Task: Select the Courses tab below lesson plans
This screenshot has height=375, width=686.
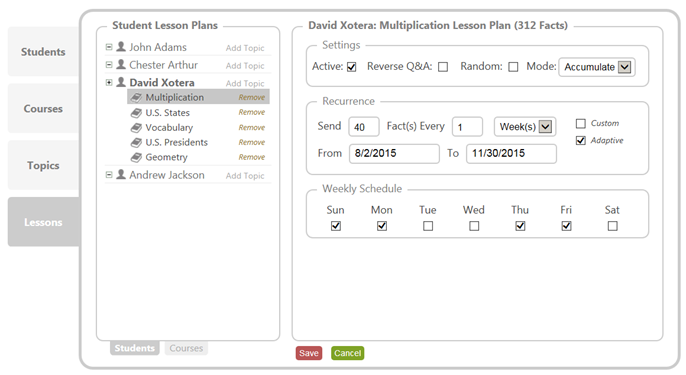Action: [x=186, y=348]
